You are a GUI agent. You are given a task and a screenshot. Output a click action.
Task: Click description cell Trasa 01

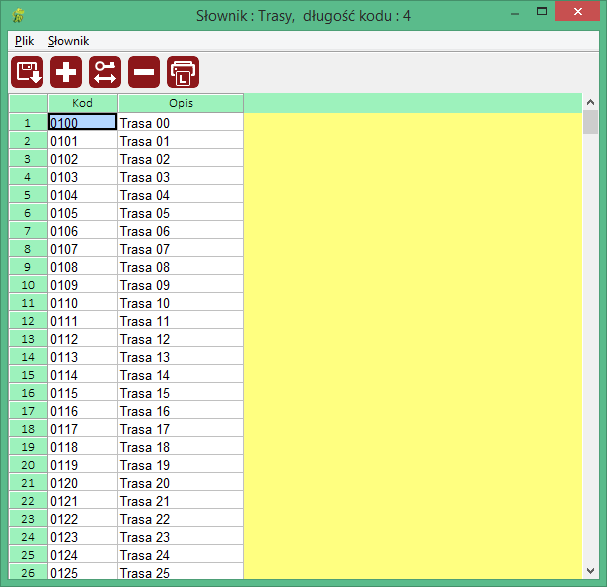(x=181, y=141)
